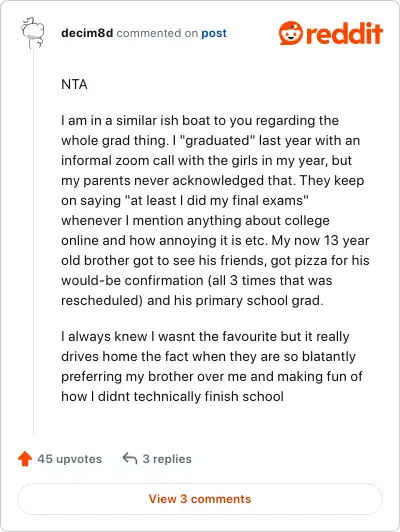Click the final line "how I didnt technically"
The width and height of the screenshot is (400, 532).
pyautogui.click(x=172, y=397)
